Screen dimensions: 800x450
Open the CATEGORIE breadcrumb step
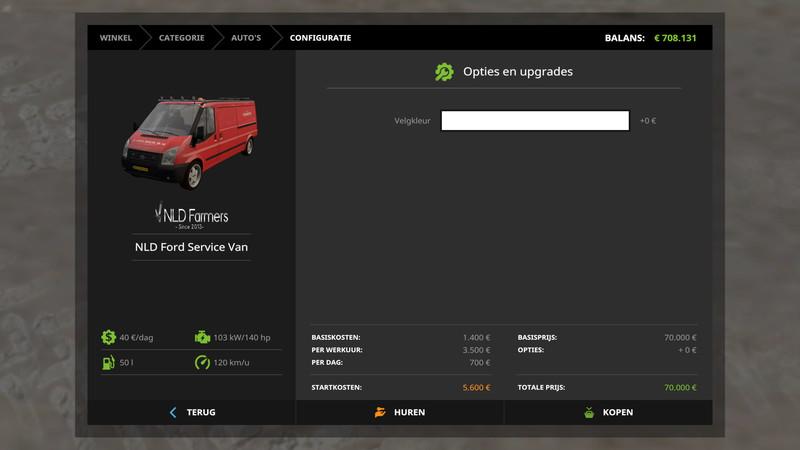coord(181,38)
